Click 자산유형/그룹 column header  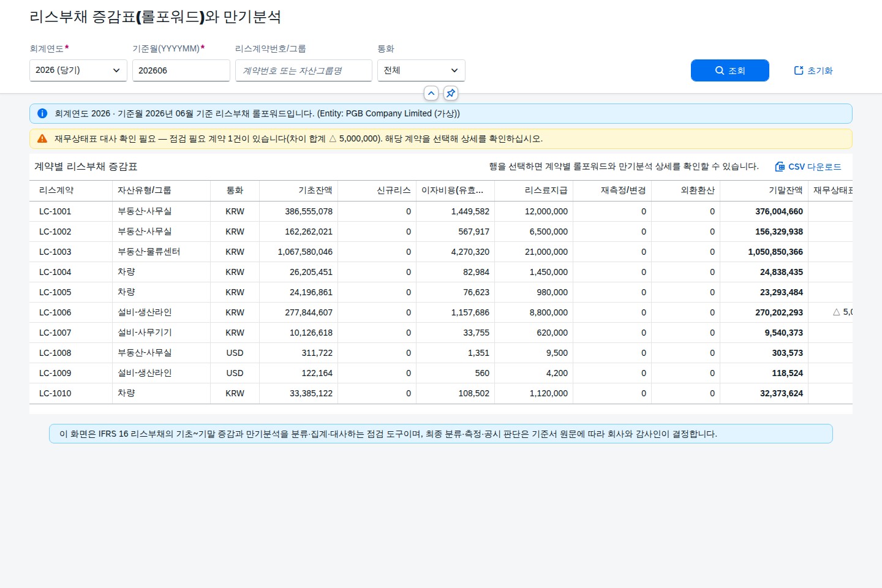coord(162,190)
